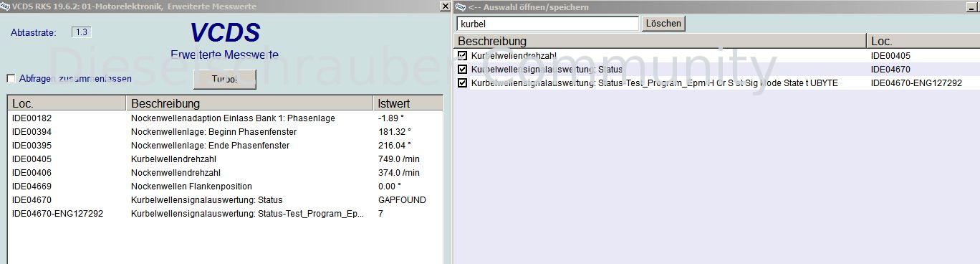Image resolution: width=980 pixels, height=264 pixels.
Task: Click the search field containing kurbel
Action: click(547, 24)
